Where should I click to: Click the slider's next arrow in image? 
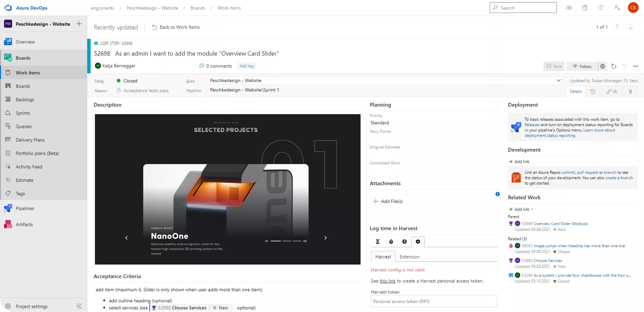pos(325,238)
